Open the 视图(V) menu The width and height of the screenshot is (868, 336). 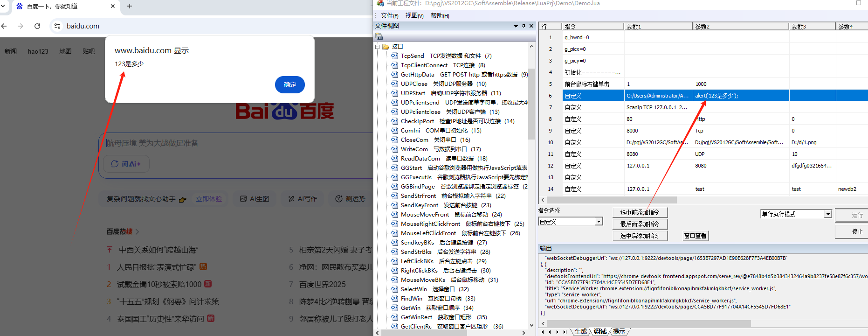pos(414,15)
